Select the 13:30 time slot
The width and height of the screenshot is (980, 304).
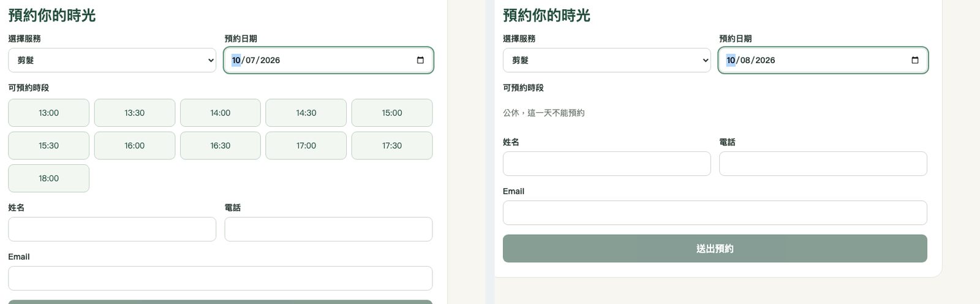click(x=135, y=113)
